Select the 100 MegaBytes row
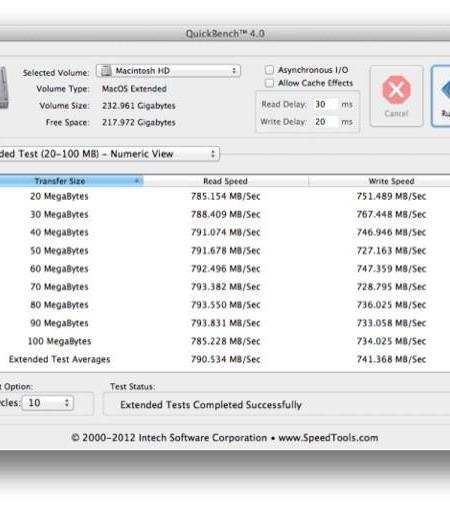Viewport: 450px width, 508px height. click(x=225, y=341)
